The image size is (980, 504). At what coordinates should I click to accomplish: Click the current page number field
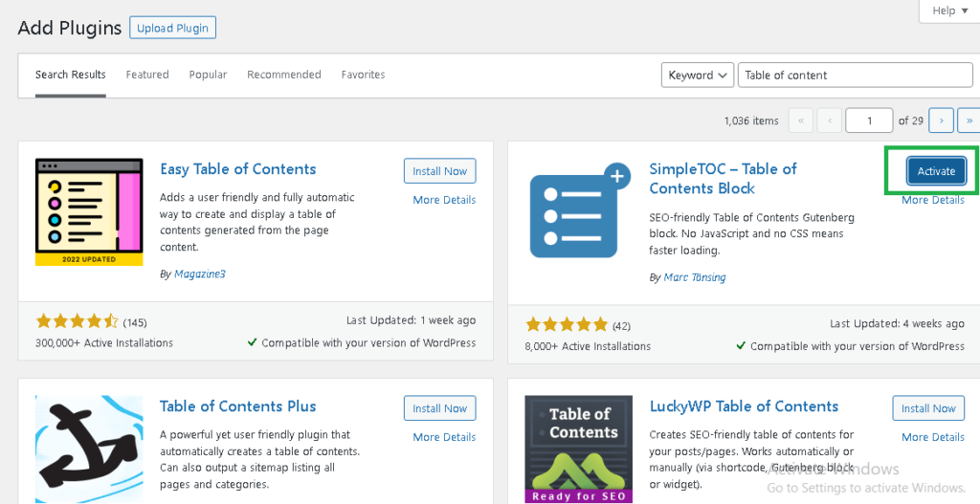pos(869,121)
